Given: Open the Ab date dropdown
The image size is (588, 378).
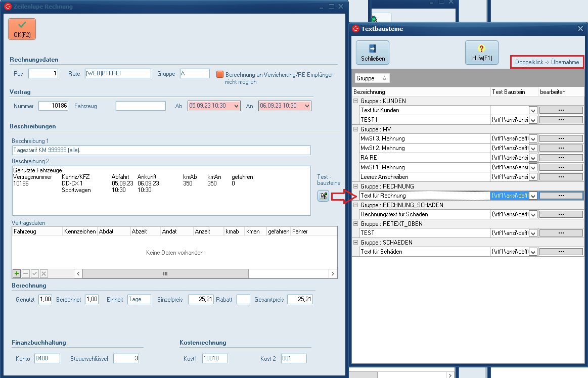Looking at the screenshot, I should tap(236, 106).
